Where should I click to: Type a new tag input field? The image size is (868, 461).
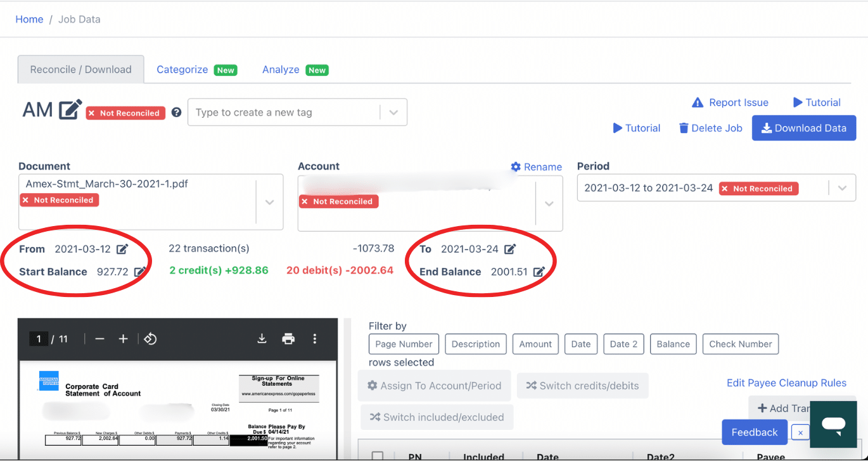(284, 113)
